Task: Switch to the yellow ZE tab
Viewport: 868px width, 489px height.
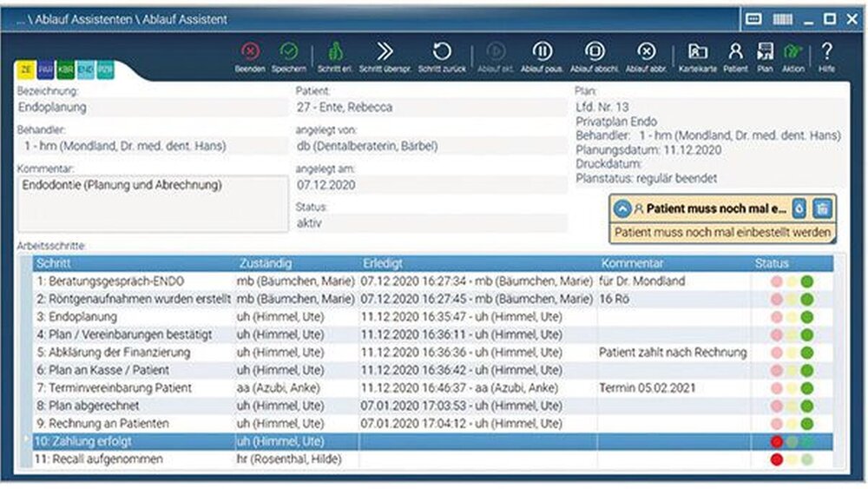Action: [x=25, y=69]
